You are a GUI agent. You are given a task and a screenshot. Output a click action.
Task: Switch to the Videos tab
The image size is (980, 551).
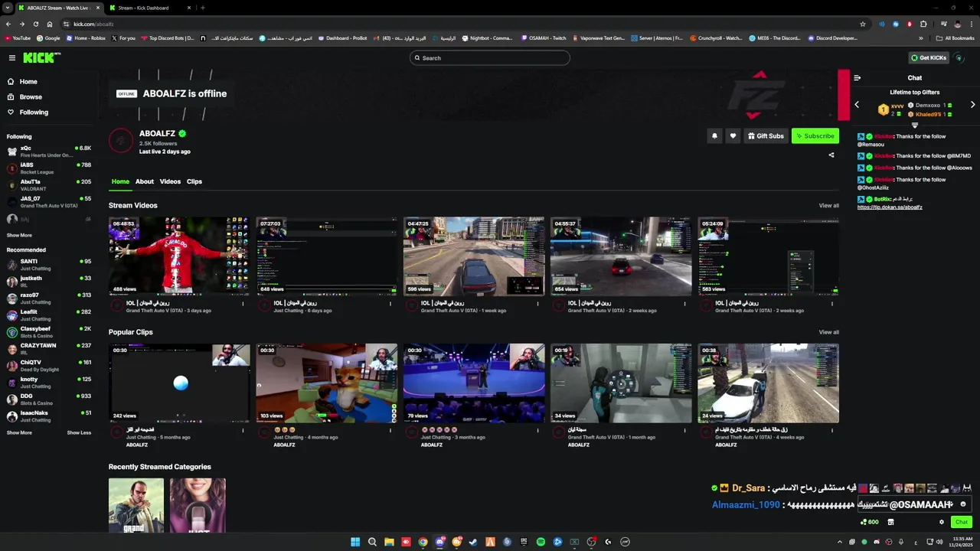170,181
